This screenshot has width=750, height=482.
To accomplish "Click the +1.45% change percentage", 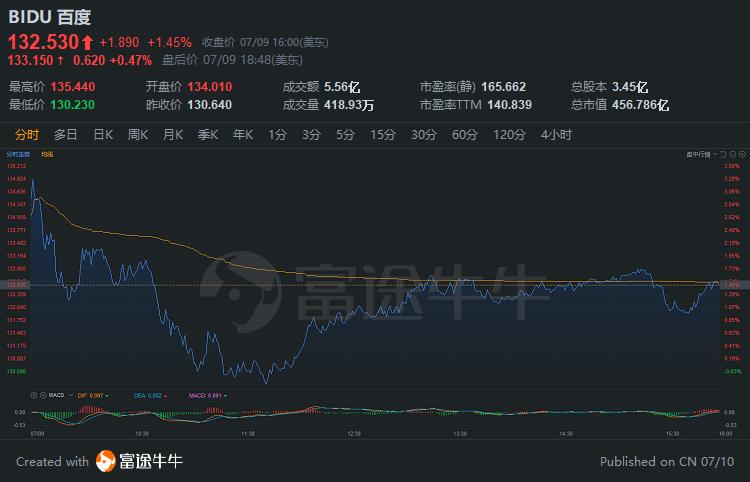I will (x=169, y=43).
